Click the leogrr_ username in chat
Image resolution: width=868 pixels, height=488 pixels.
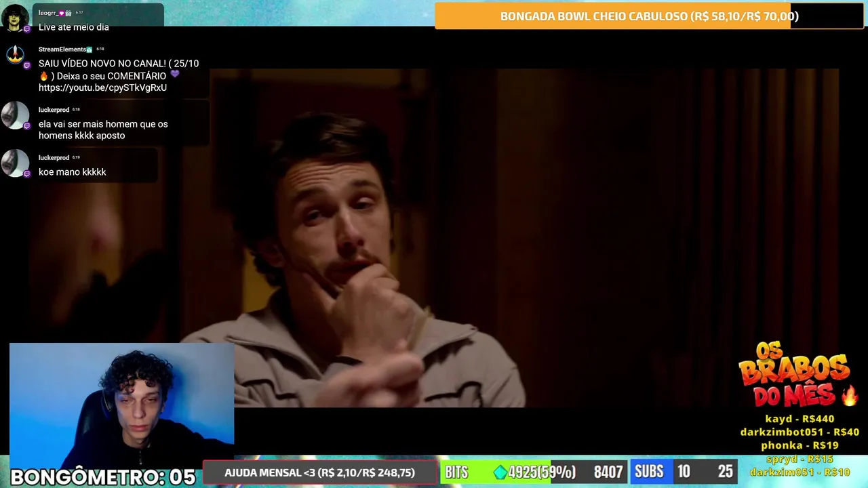point(47,13)
